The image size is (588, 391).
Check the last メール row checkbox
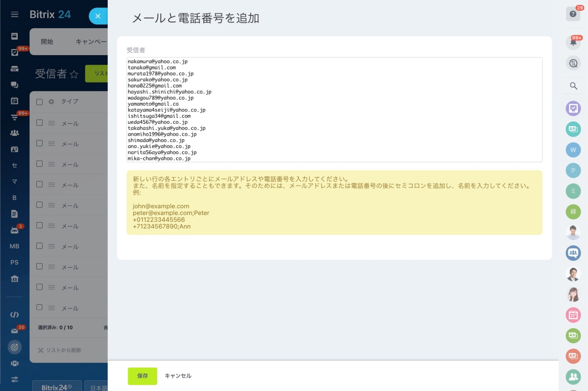pyautogui.click(x=39, y=307)
